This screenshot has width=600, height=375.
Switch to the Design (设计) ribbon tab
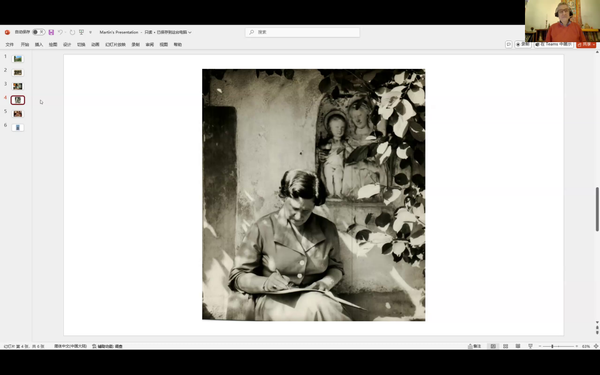(67, 45)
